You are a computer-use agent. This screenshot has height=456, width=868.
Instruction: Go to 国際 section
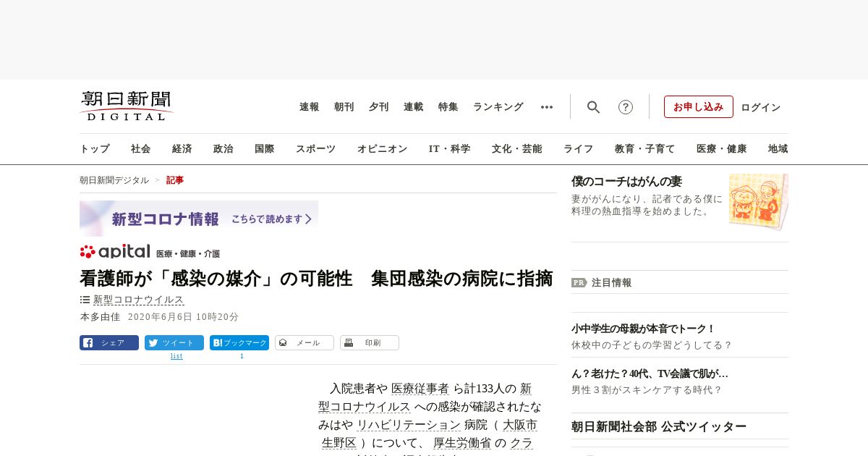point(265,149)
